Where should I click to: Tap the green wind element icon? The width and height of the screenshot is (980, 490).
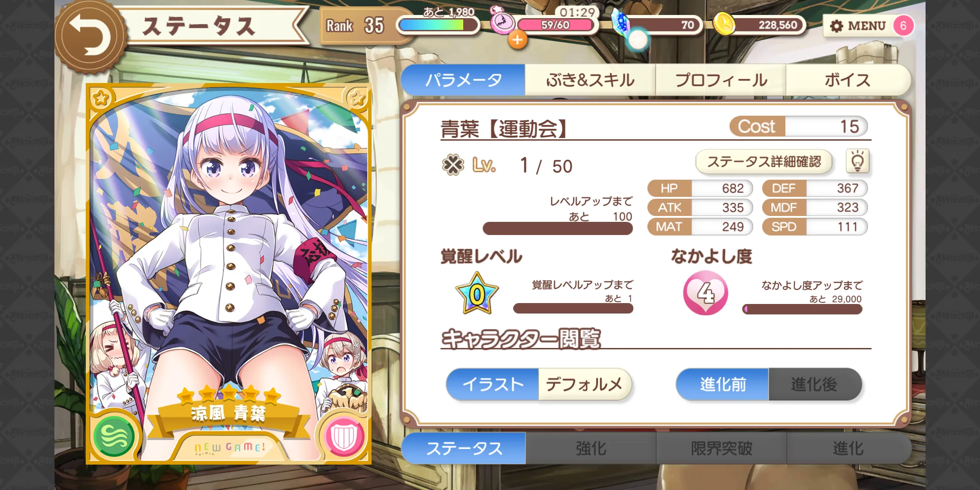click(x=114, y=436)
